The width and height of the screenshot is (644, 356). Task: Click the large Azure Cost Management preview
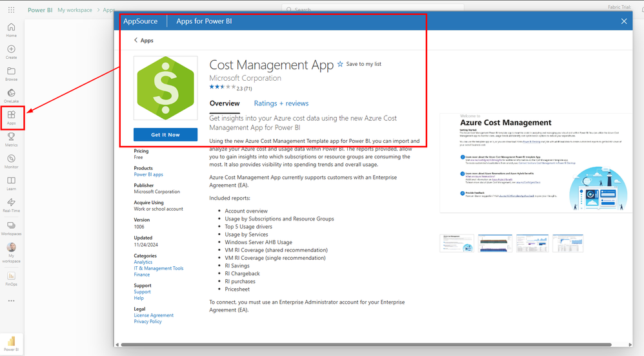[x=536, y=163]
